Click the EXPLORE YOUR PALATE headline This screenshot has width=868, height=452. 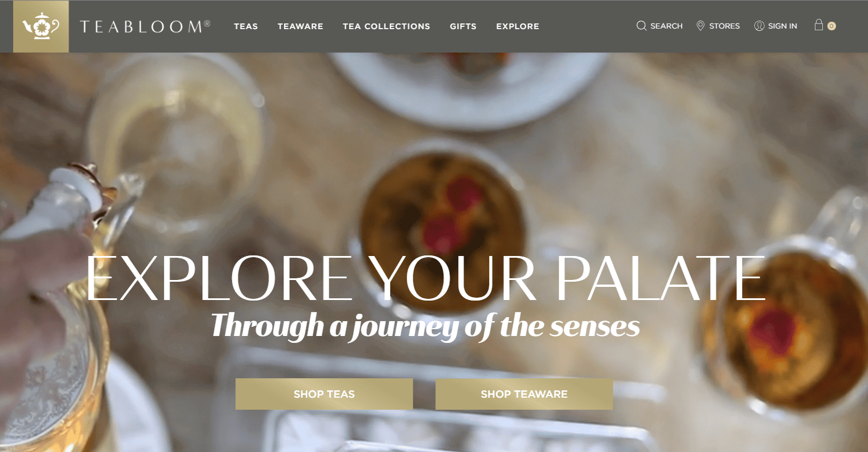pos(426,278)
